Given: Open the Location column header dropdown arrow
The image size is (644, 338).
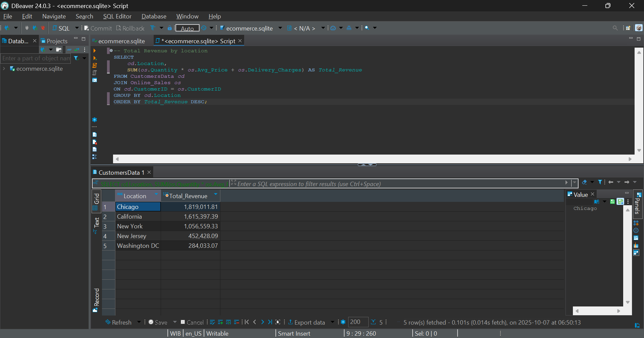Looking at the screenshot, I should 156,194.
